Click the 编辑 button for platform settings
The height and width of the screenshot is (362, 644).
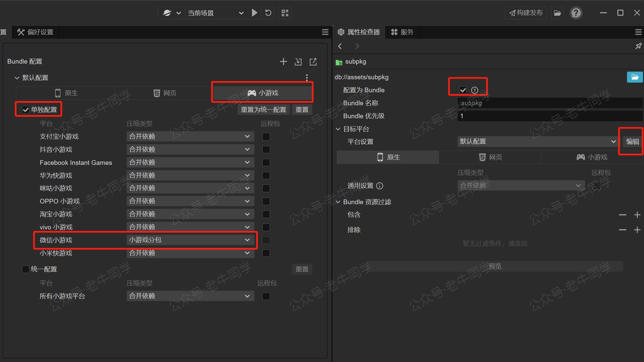coord(632,142)
